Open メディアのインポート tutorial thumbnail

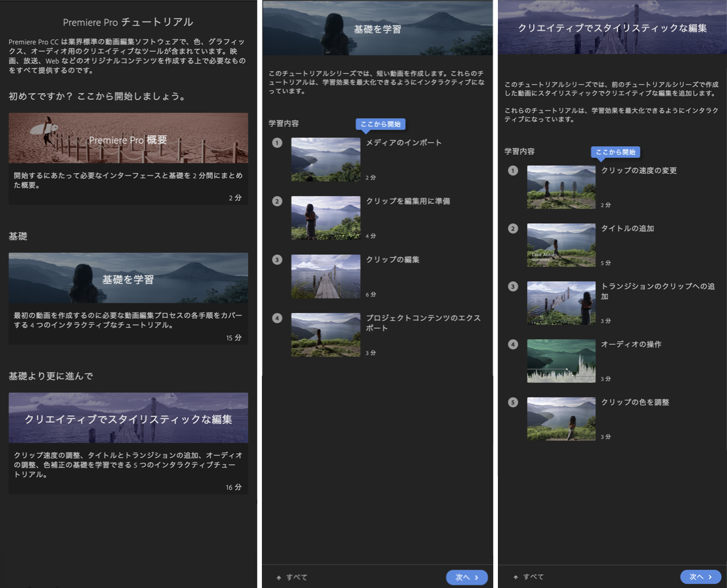click(x=326, y=159)
